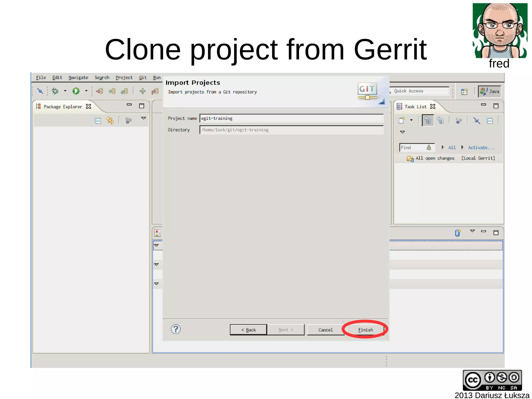Open the Package Explorer view menu triangle
The width and height of the screenshot is (532, 399).
tap(143, 118)
